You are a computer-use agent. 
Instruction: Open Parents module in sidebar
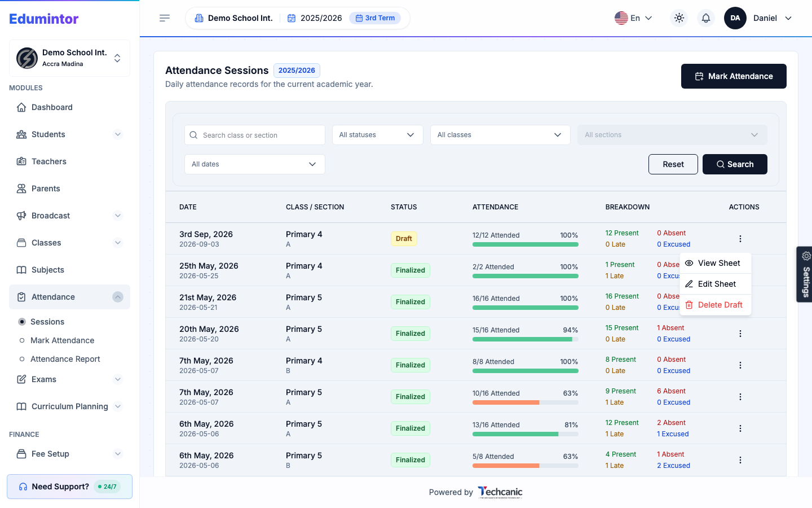point(69,189)
